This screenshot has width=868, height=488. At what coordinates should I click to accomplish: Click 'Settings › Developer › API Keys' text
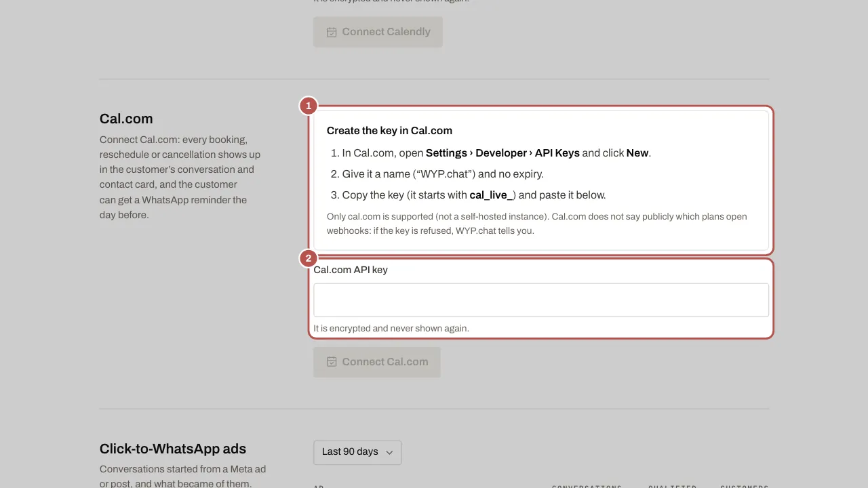pyautogui.click(x=502, y=153)
